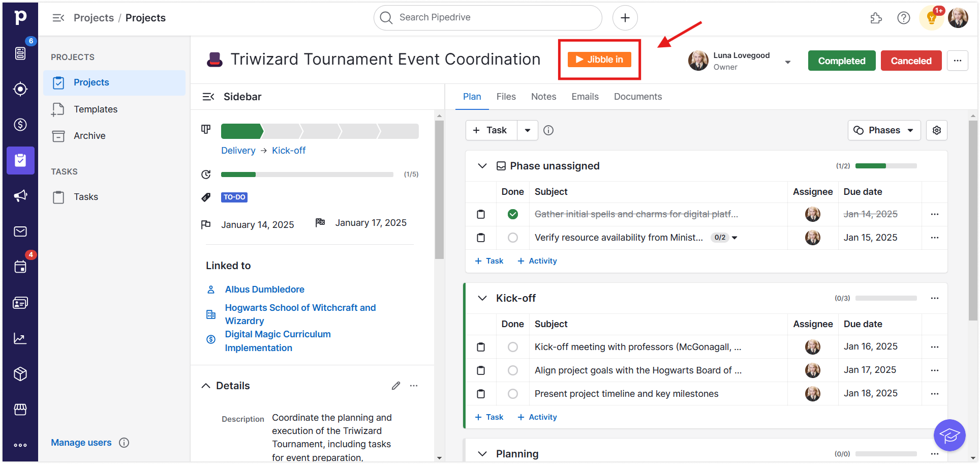Open Digital Magic Curriculum Implementation deal link
The height and width of the screenshot is (464, 980).
tap(278, 341)
